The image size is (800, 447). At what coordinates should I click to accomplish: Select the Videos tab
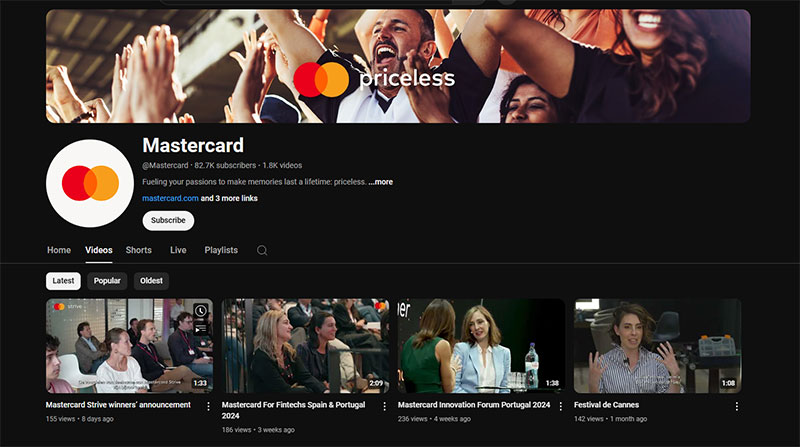coord(98,250)
